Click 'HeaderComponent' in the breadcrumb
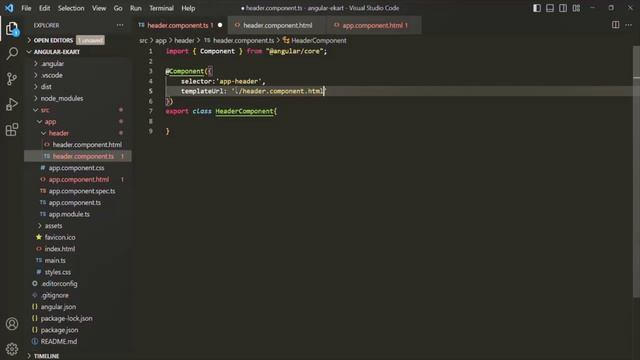The width and height of the screenshot is (640, 360). (318, 40)
